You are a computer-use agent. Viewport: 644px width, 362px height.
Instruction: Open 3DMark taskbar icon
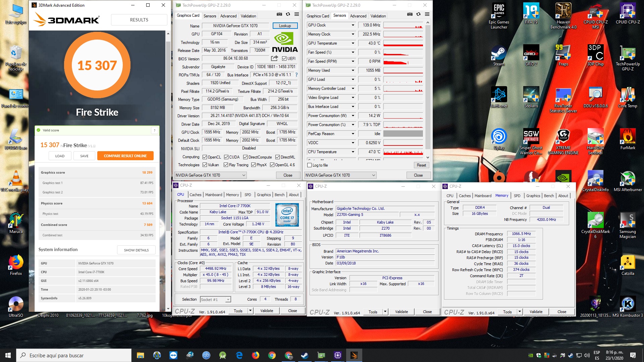[x=354, y=355]
